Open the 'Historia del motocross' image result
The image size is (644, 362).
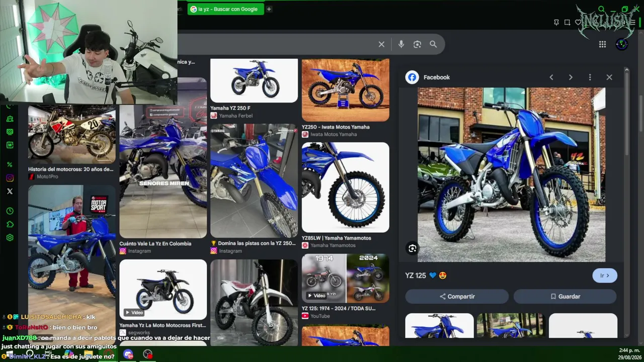72,135
